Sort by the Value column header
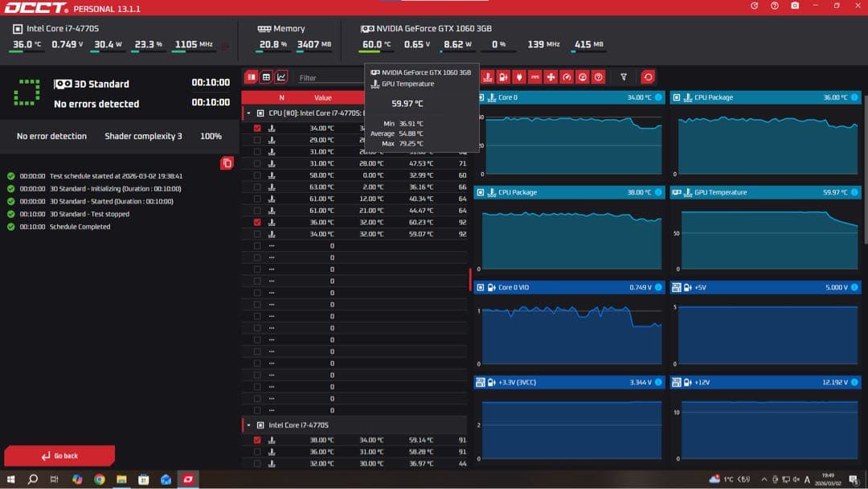The height and width of the screenshot is (489, 868). pos(323,97)
